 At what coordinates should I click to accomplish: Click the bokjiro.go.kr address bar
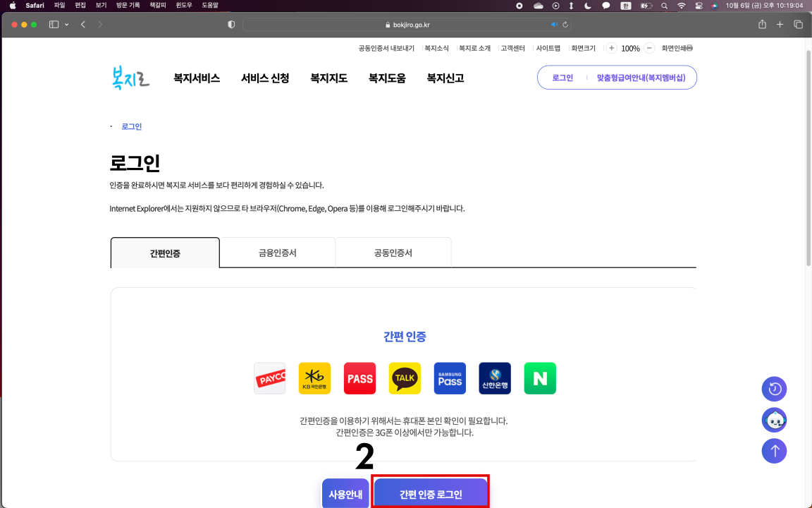coord(406,23)
